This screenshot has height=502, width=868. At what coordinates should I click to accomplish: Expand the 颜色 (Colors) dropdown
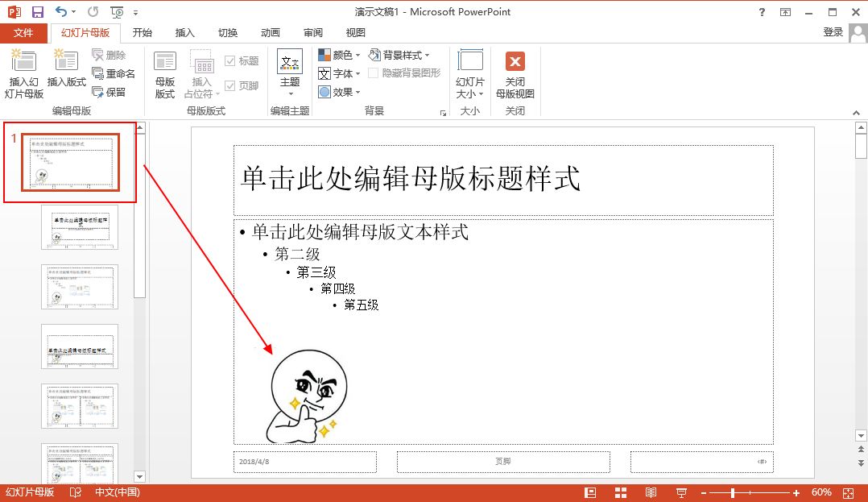pos(340,55)
